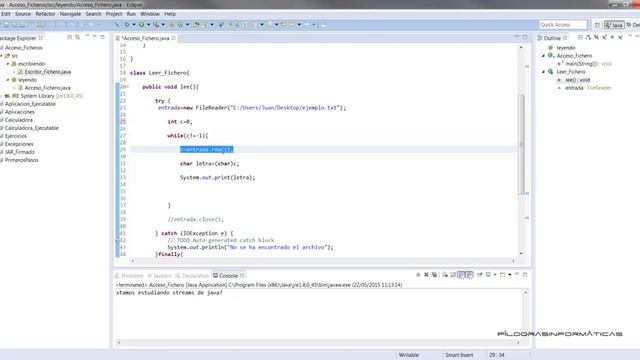
Task: Maximize the Package Explorer view
Action: click(103, 37)
